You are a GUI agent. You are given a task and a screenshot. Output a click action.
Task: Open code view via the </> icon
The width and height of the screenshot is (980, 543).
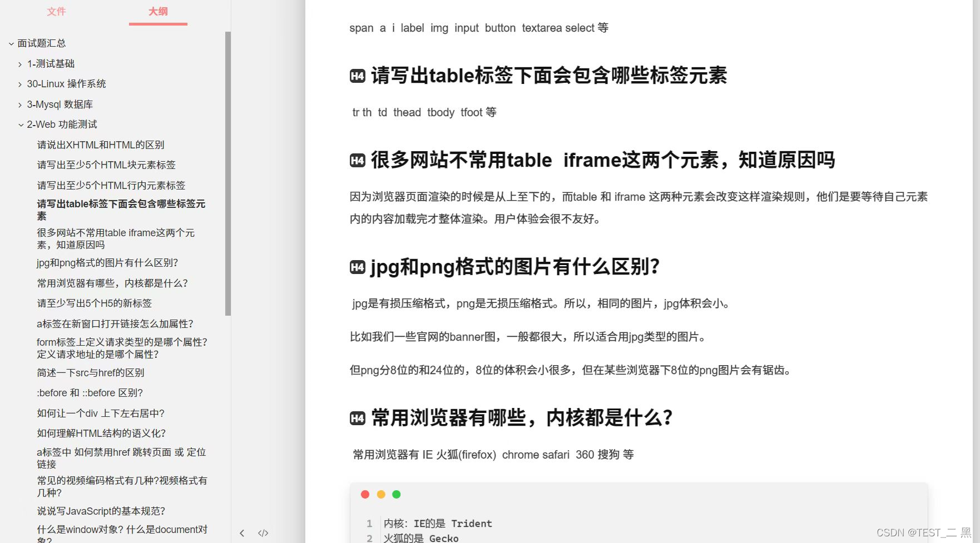pos(263,532)
